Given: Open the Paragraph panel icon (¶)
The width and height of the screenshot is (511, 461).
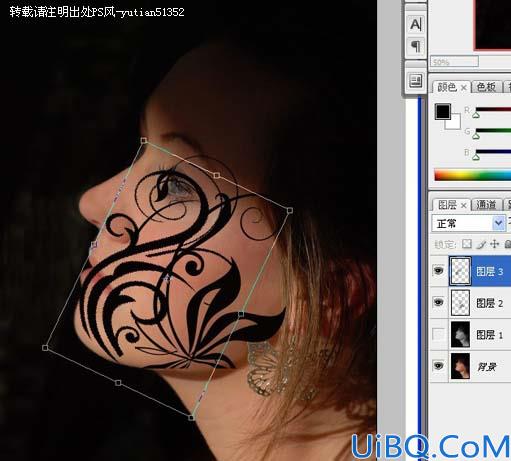Looking at the screenshot, I should pos(416,46).
